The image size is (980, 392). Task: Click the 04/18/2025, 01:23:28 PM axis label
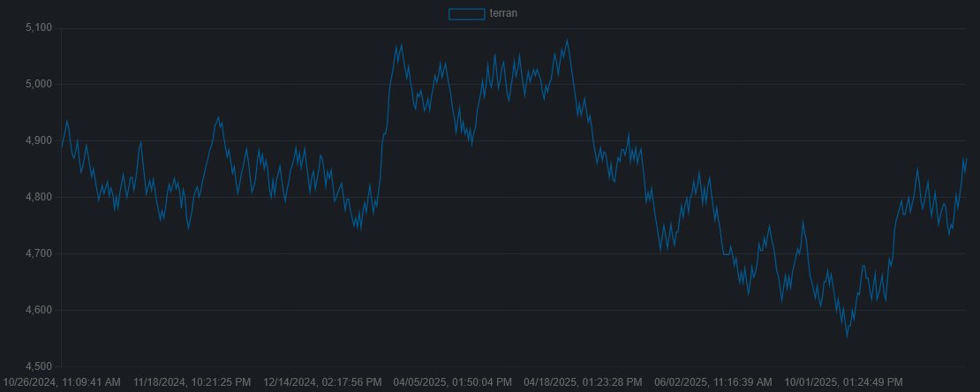(583, 381)
